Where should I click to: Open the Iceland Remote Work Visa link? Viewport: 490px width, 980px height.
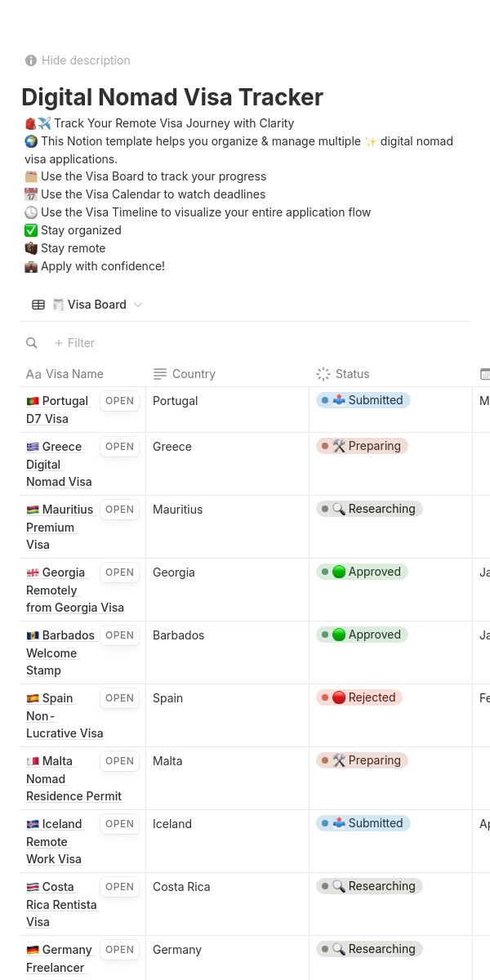[x=54, y=841]
